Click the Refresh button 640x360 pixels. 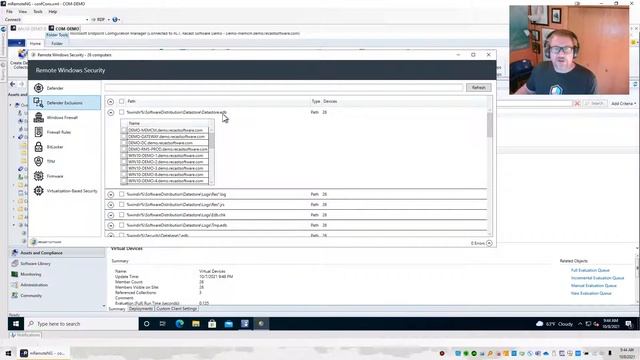point(478,88)
